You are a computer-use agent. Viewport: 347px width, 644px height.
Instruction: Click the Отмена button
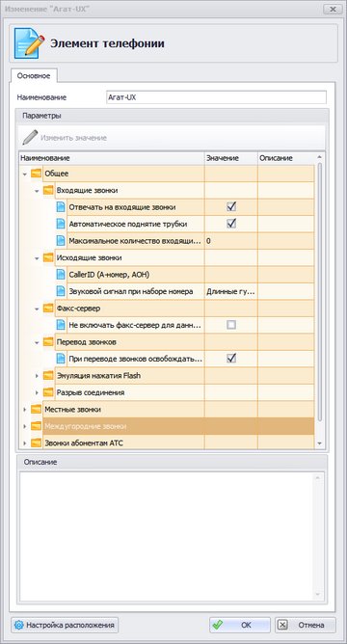(306, 625)
